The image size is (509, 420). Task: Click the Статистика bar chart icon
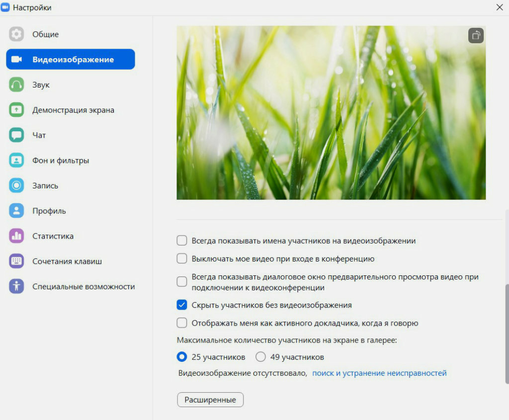coord(16,236)
